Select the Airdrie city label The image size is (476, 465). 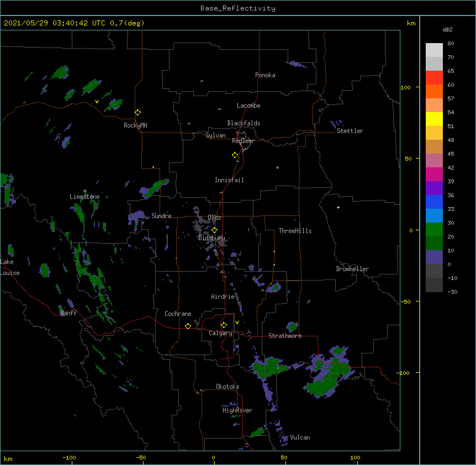pos(223,297)
